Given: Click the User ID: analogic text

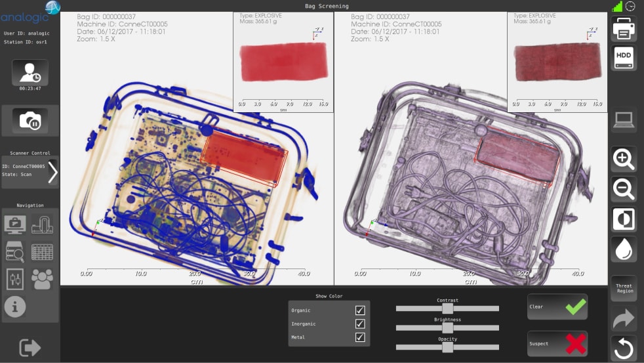Looking at the screenshot, I should point(27,33).
